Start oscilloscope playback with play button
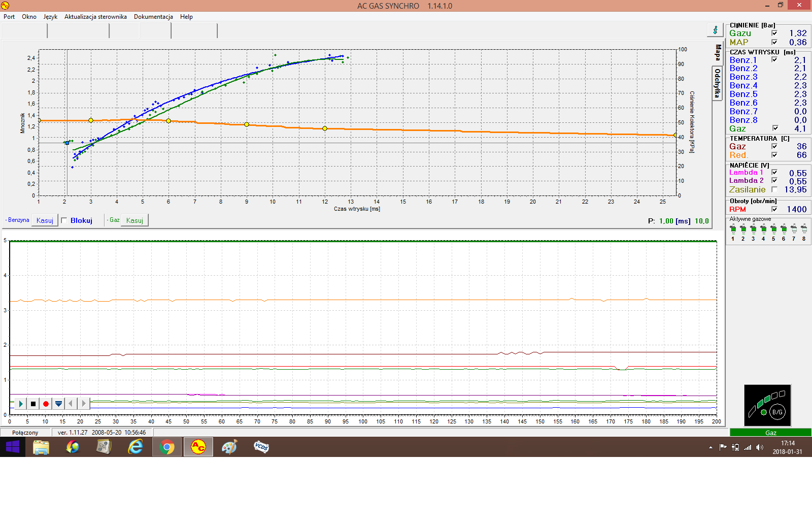 [x=20, y=404]
